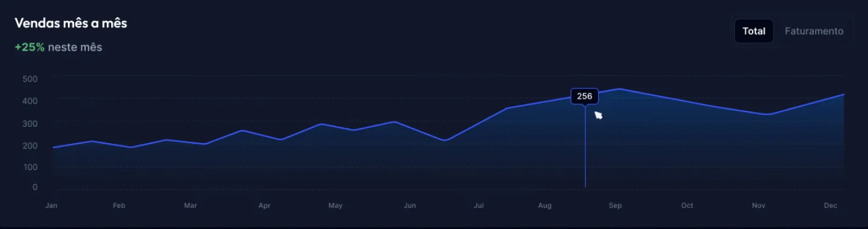Switch to the Total tab
The height and width of the screenshot is (229, 868).
coord(754,31)
